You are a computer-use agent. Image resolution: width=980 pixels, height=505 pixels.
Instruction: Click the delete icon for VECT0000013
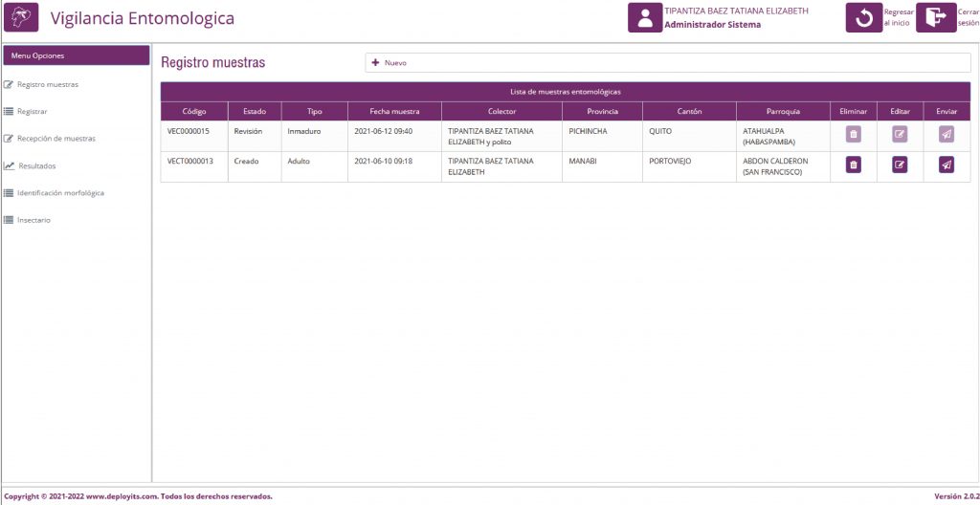pos(853,165)
